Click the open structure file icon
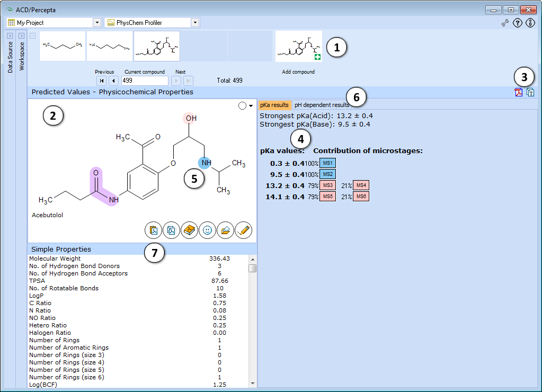This screenshot has height=392, width=542. click(225, 230)
